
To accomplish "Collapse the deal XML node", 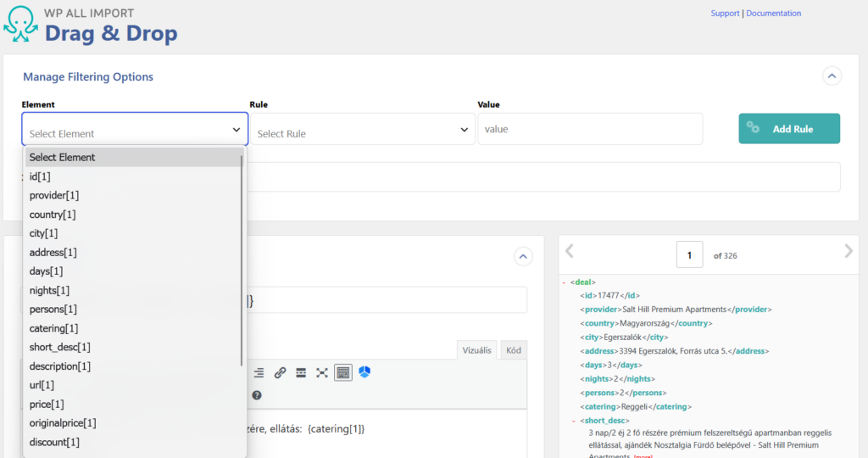I will [x=564, y=282].
